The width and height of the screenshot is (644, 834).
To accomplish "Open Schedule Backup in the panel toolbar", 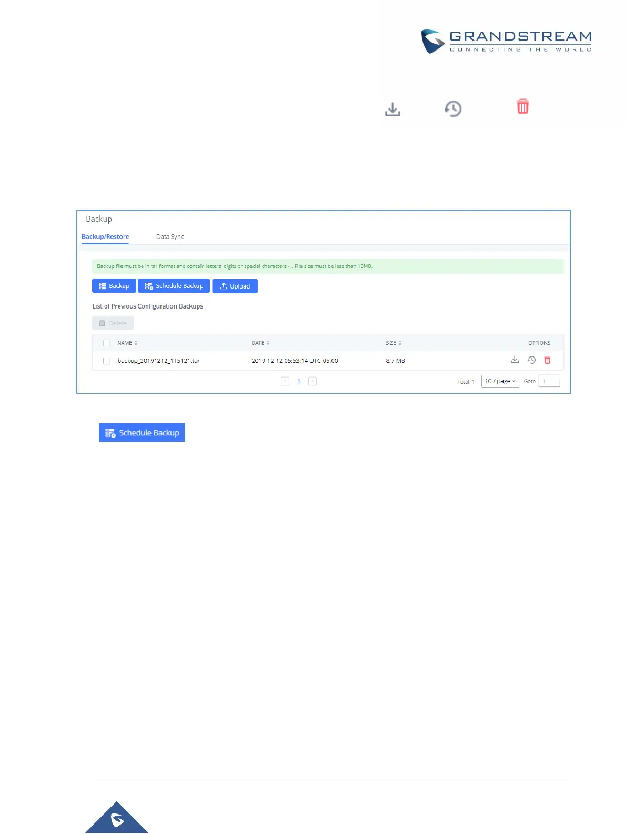I will point(174,286).
